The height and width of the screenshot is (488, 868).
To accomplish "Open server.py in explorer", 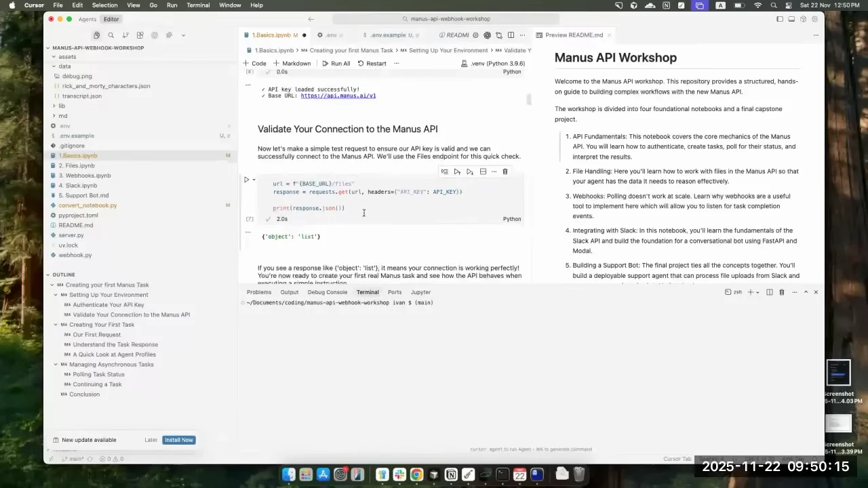I will pos(71,235).
